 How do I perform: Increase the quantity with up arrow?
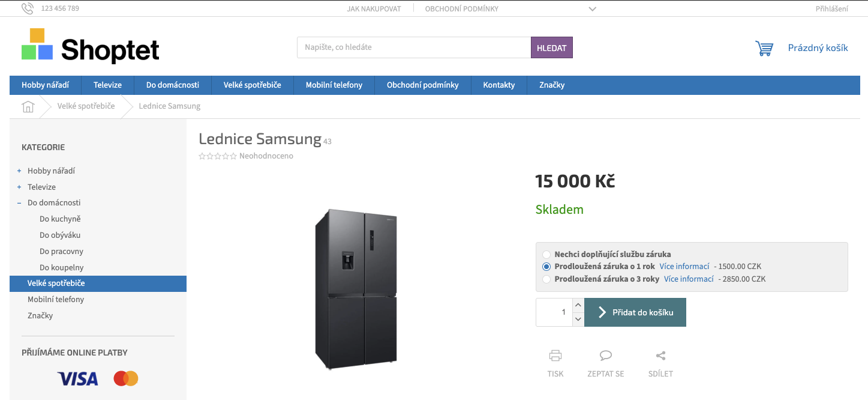pos(578,305)
